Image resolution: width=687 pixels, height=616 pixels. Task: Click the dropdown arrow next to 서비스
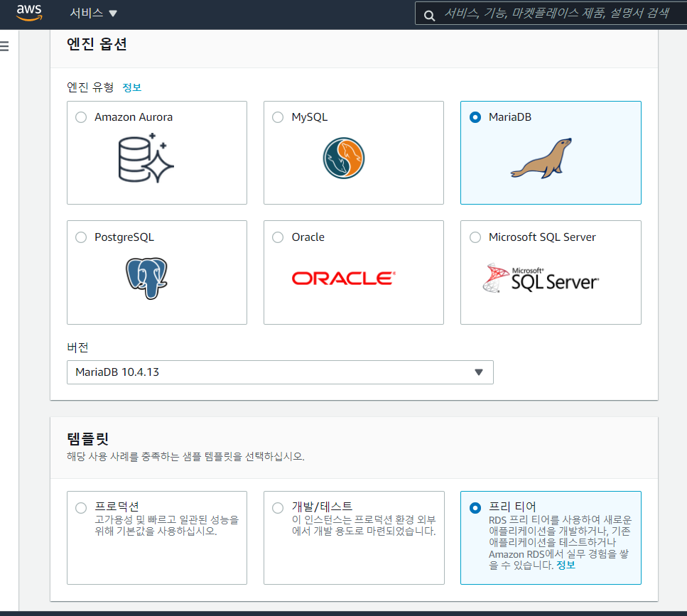pyautogui.click(x=113, y=13)
